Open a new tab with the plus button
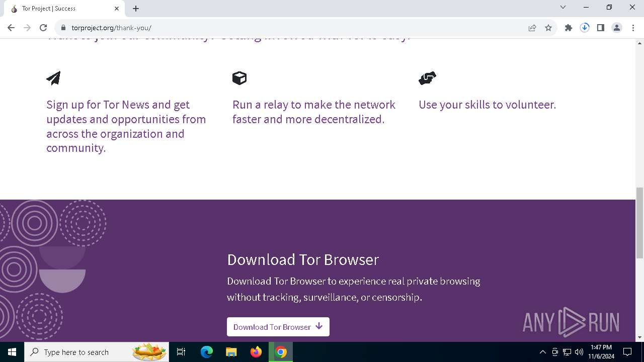Viewport: 644px width, 362px height. (136, 9)
